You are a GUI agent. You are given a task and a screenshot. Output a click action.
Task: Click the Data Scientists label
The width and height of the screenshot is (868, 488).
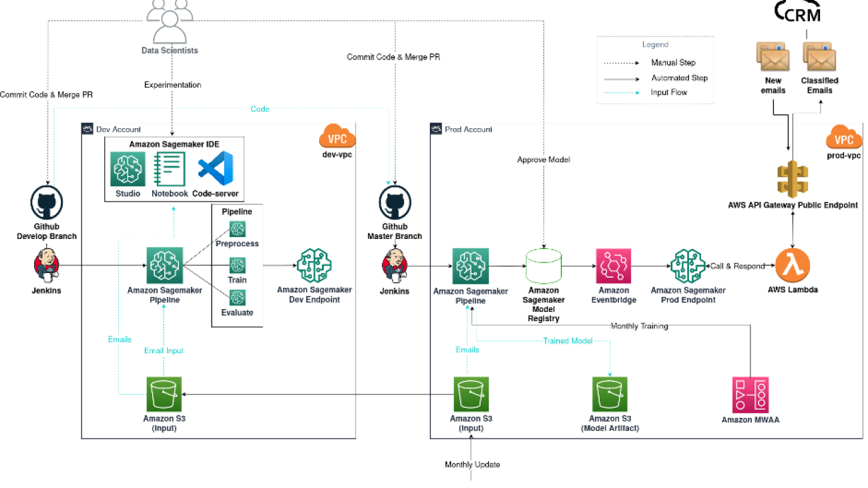(x=170, y=51)
